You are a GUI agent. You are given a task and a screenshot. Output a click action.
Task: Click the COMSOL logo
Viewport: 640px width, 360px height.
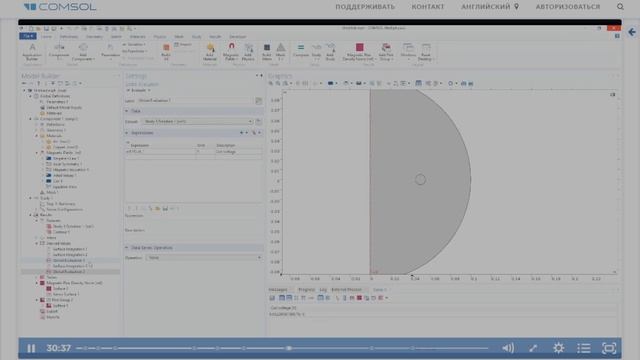click(x=60, y=7)
